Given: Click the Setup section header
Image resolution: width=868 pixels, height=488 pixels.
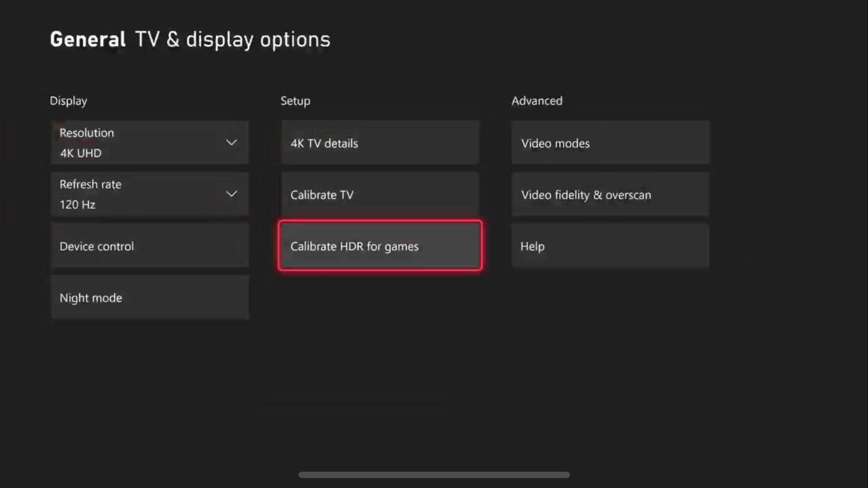Looking at the screenshot, I should 295,101.
